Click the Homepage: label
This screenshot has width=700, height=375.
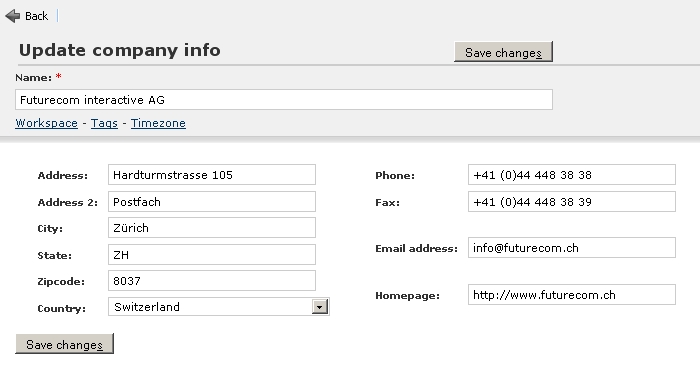[407, 296]
